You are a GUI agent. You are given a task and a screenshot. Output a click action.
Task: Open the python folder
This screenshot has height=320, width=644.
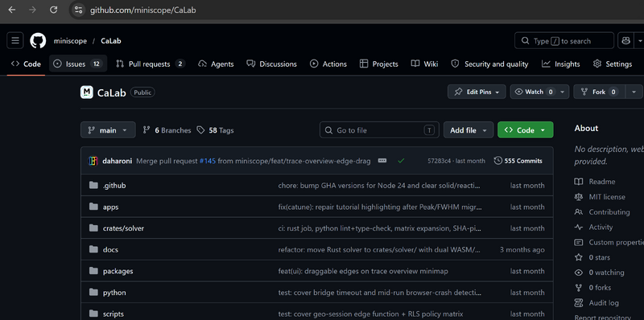pos(114,293)
